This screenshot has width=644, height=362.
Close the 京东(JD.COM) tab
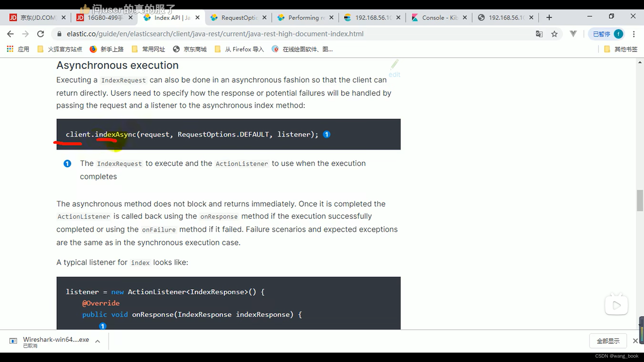point(64,17)
